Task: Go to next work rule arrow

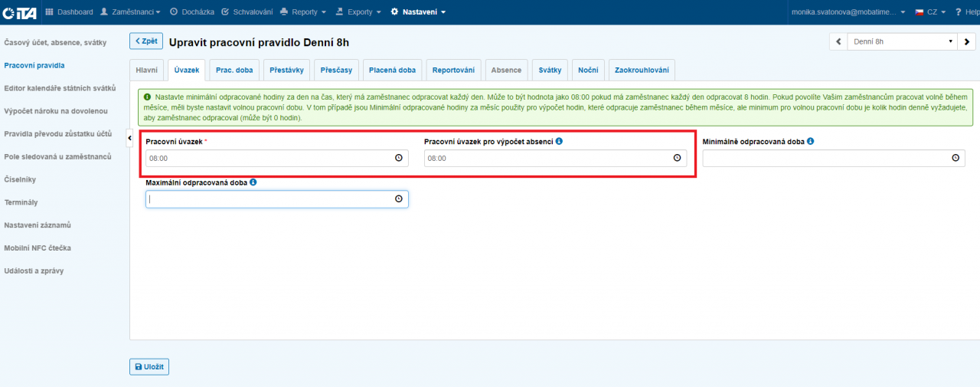Action: [x=966, y=41]
